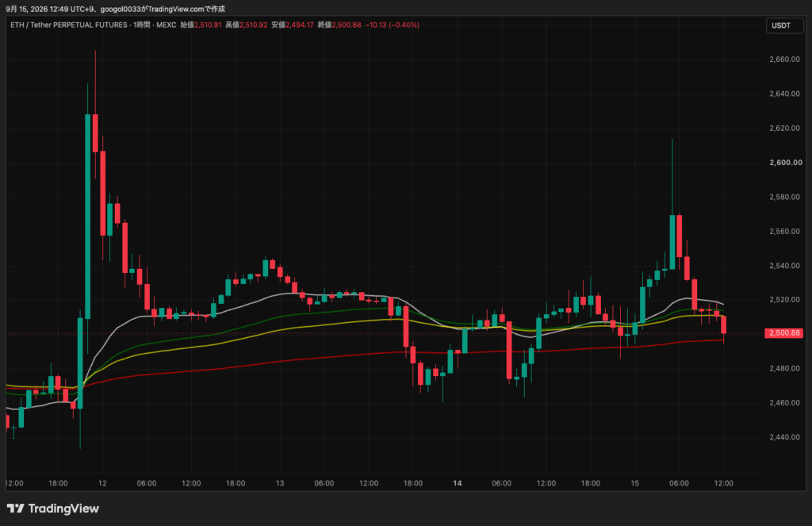Image resolution: width=812 pixels, height=526 pixels.
Task: Click the −10.13 (−0.40%) change value
Action: tap(392, 25)
